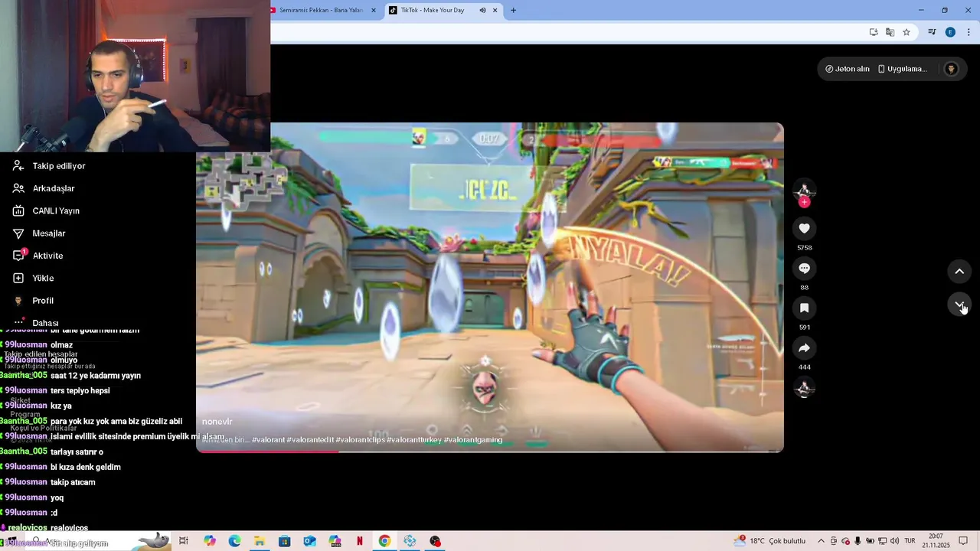Click the #valorantedit hashtag in the caption

point(310,440)
